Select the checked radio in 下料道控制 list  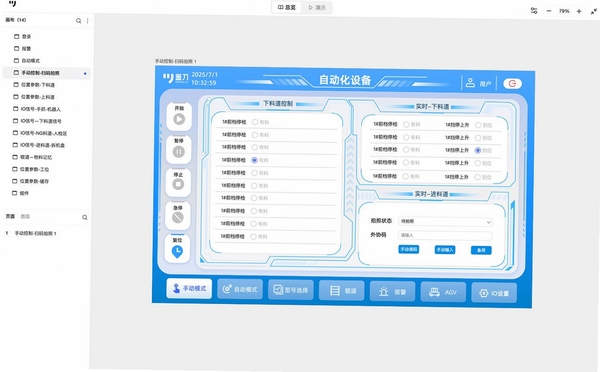point(254,160)
